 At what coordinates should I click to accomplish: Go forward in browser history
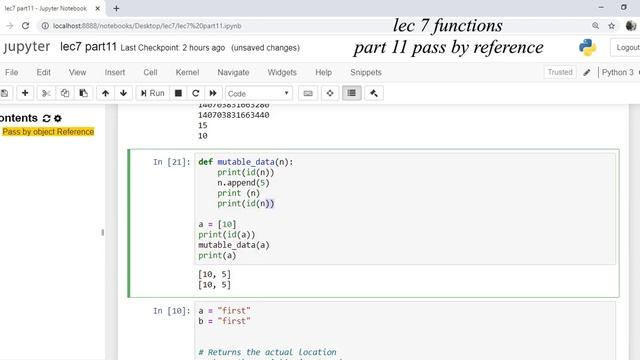point(10,26)
